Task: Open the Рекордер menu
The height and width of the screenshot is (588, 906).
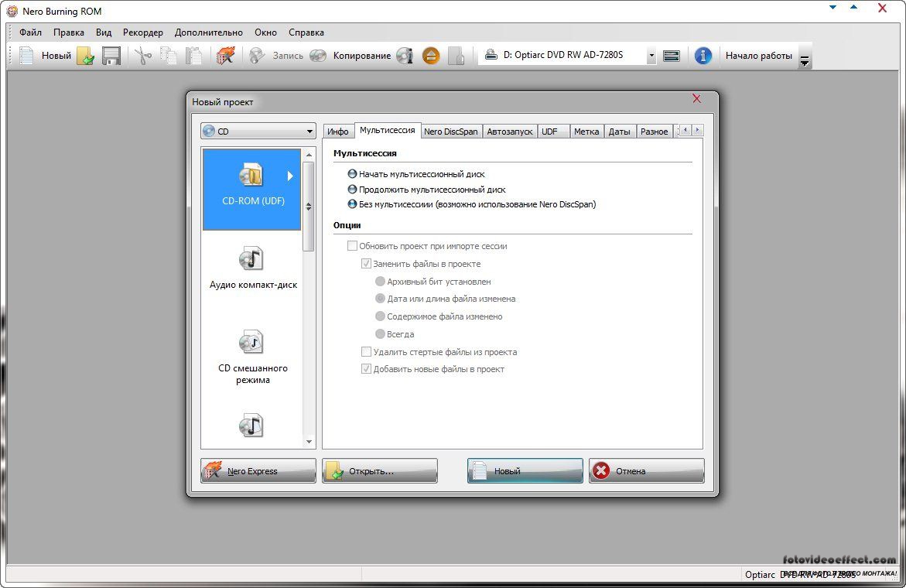Action: [142, 32]
